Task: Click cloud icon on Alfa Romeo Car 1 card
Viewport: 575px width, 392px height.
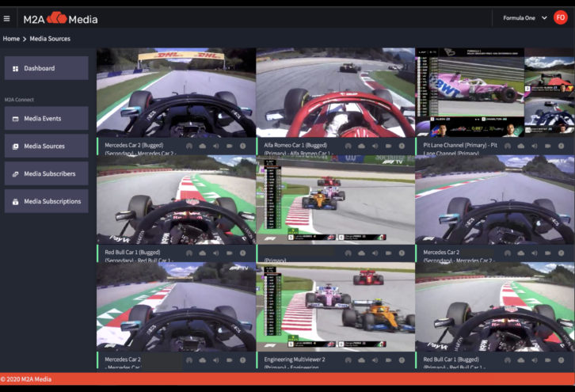Action: [361, 146]
